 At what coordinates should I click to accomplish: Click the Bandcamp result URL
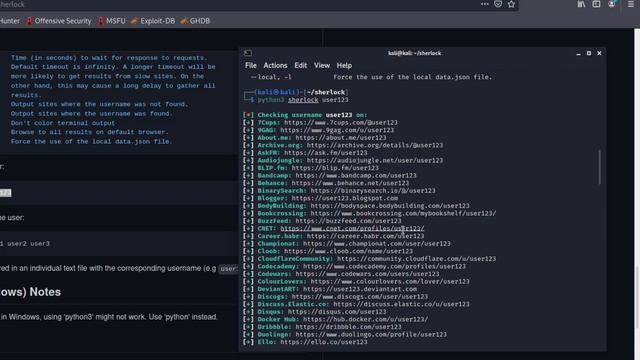[356, 176]
